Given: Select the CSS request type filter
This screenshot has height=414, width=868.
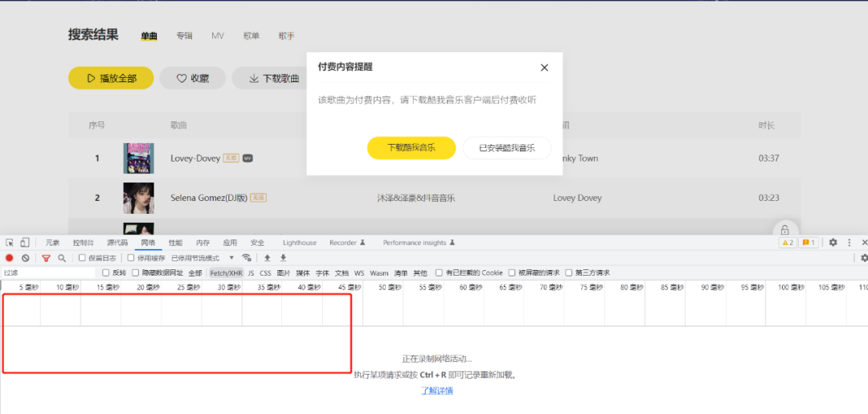Looking at the screenshot, I should tap(266, 273).
